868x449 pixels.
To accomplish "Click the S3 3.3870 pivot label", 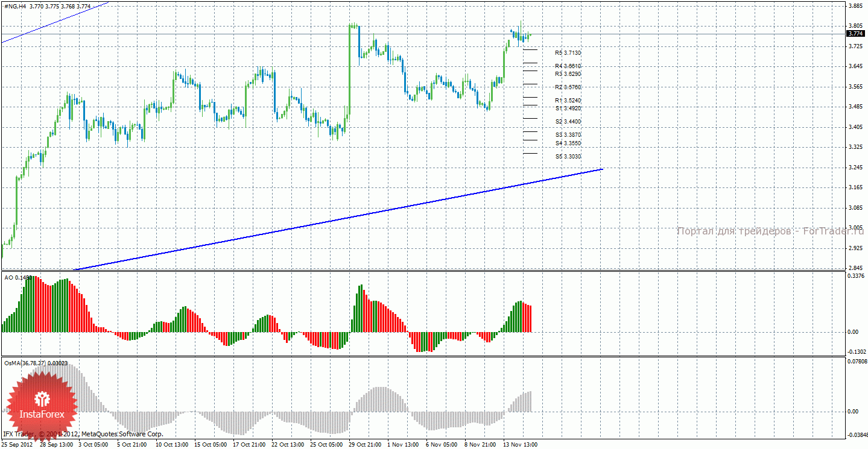I will (568, 134).
